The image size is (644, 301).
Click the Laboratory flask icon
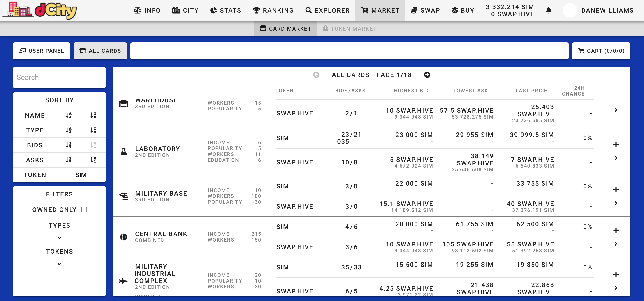pos(124,151)
